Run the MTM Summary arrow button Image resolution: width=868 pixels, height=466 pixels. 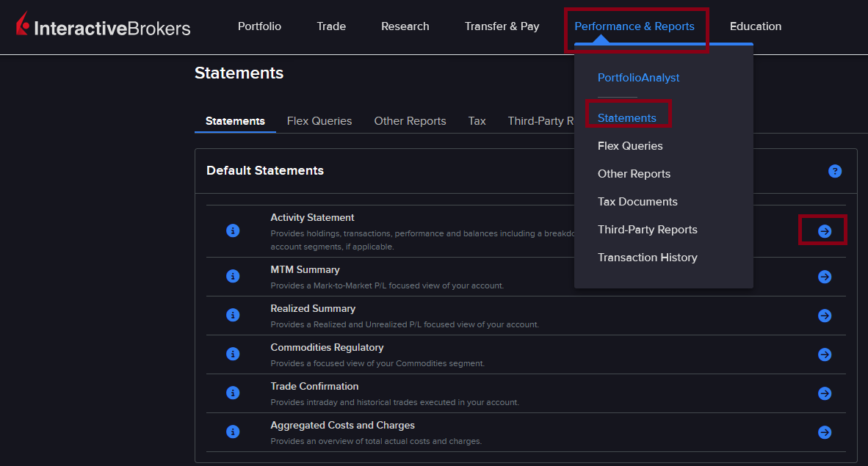825,277
